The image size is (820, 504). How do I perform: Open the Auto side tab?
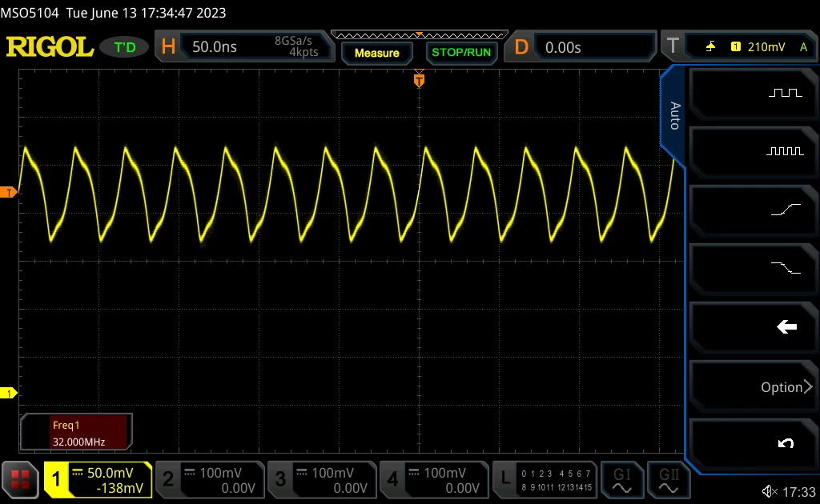tap(674, 116)
